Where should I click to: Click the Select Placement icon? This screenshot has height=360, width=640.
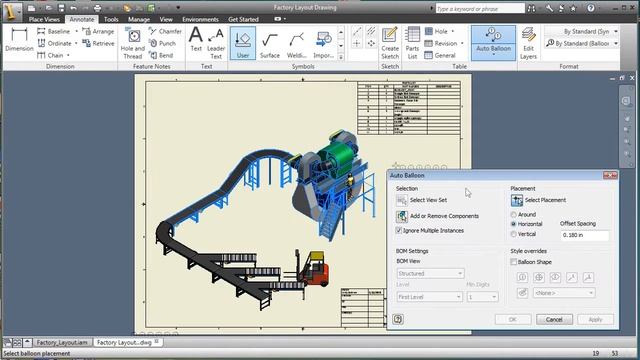click(x=517, y=200)
